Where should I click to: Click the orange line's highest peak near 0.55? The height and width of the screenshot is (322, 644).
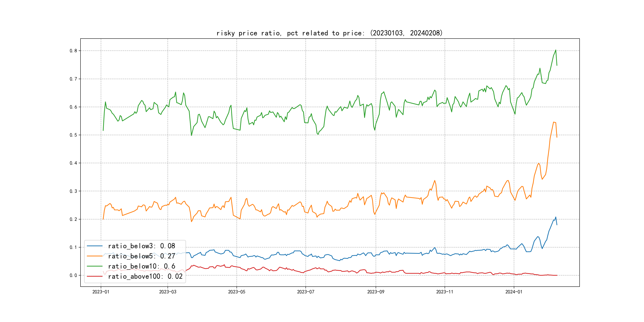click(554, 122)
